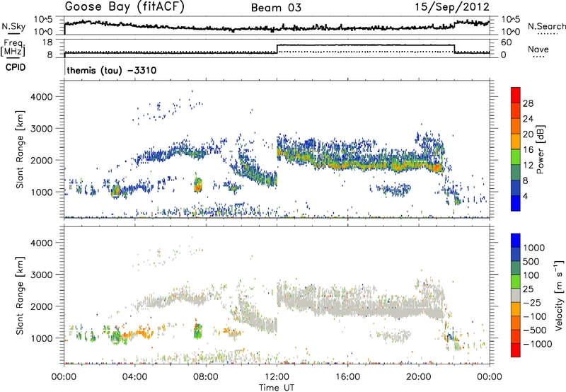Click the "Nave" legend label
This screenshot has width=566, height=392.
click(x=538, y=49)
